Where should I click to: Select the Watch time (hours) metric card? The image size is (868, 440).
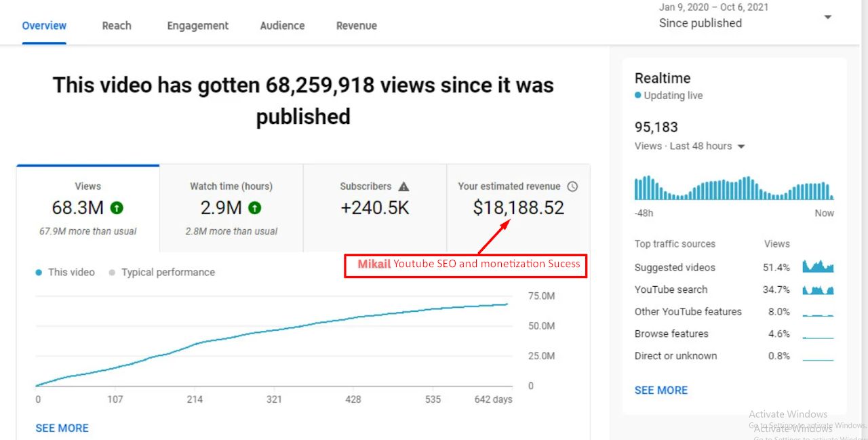click(231, 208)
